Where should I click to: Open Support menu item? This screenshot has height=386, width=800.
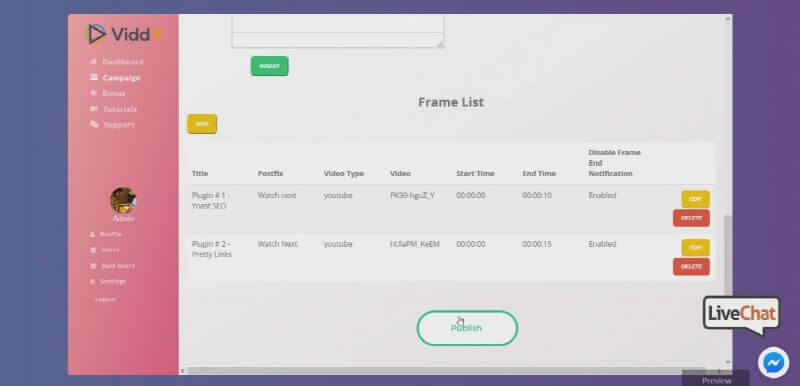tap(119, 124)
